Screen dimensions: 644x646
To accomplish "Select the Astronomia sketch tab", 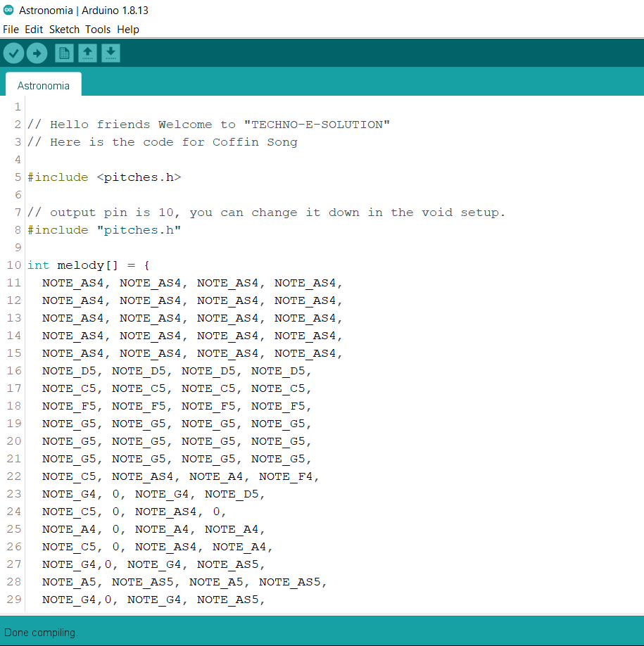I will pyautogui.click(x=43, y=85).
